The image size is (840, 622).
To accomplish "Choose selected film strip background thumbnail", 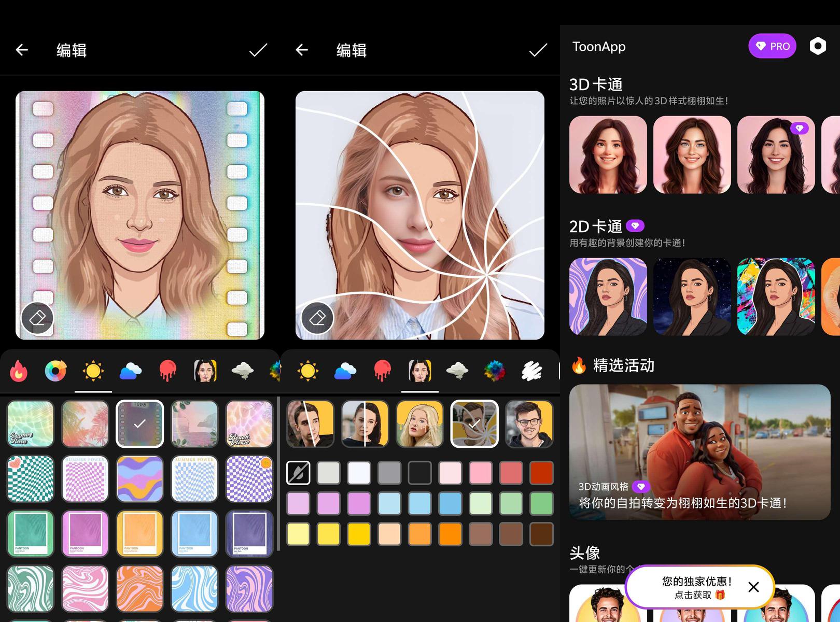I will point(139,424).
